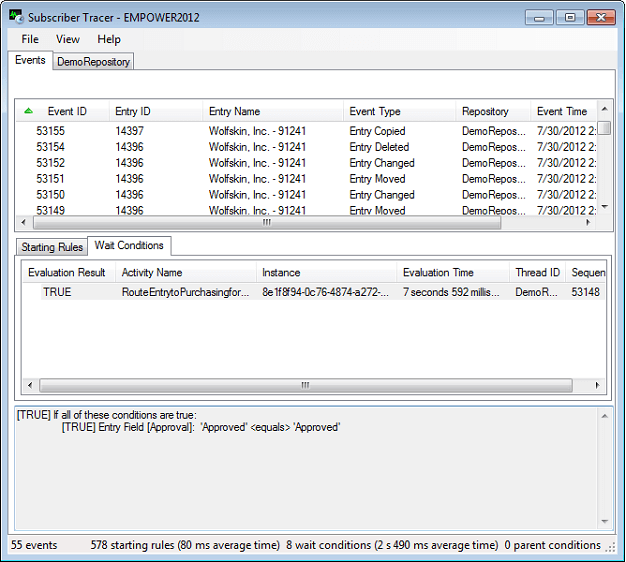Viewport: 626px width, 562px height.
Task: Open the Help menu
Action: [109, 39]
